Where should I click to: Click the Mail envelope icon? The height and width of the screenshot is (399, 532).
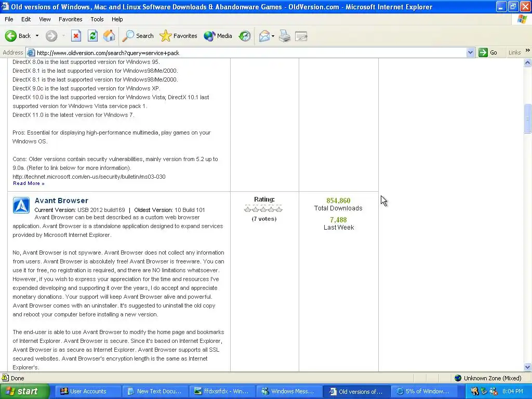tap(264, 36)
